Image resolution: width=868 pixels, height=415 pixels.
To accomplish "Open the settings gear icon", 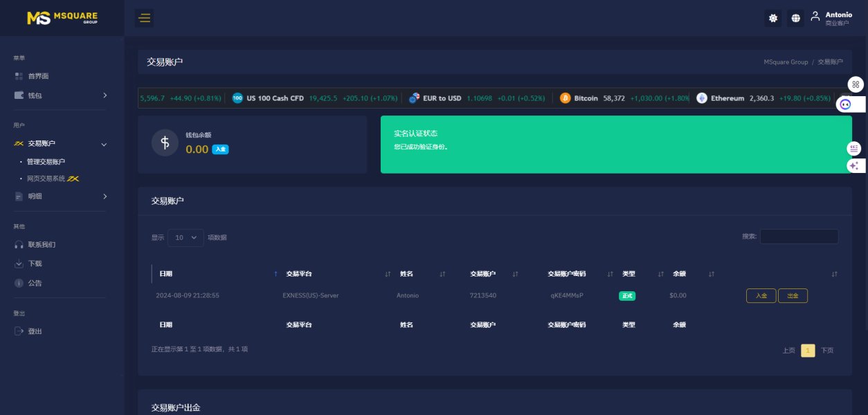I will click(x=773, y=18).
